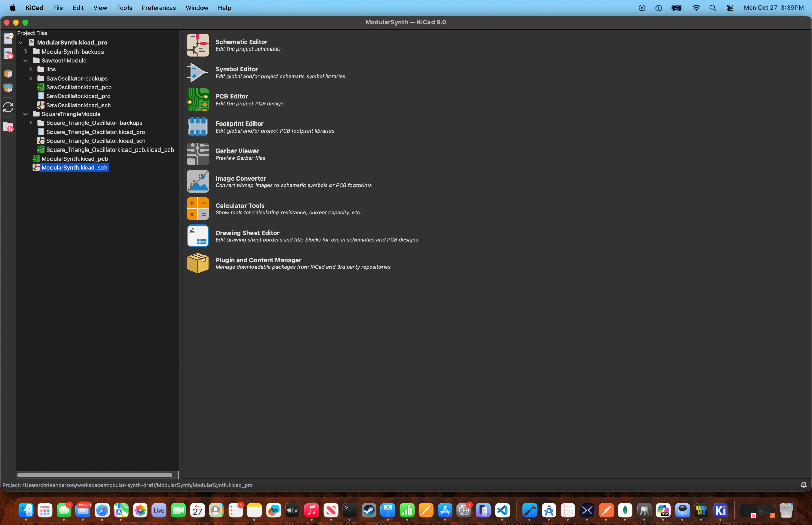
Task: Open Plugin and Content Manager
Action: click(197, 263)
